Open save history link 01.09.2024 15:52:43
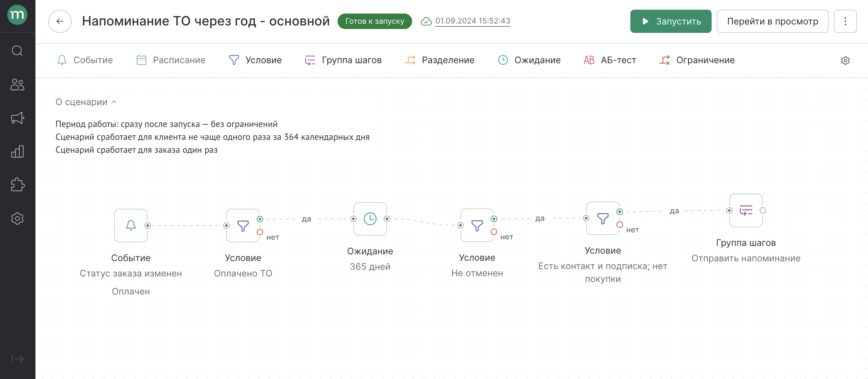Viewport: 868px width, 379px height. point(472,21)
